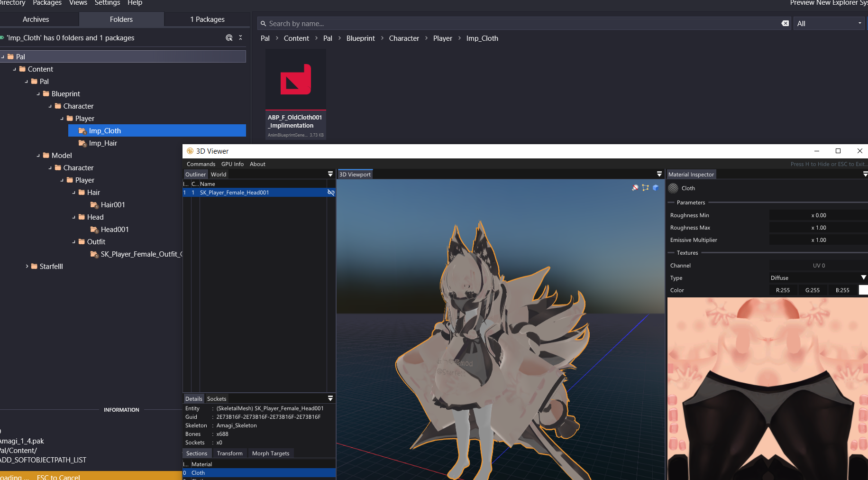868x480 pixels.
Task: Switch to the Sockets tab
Action: 217,399
